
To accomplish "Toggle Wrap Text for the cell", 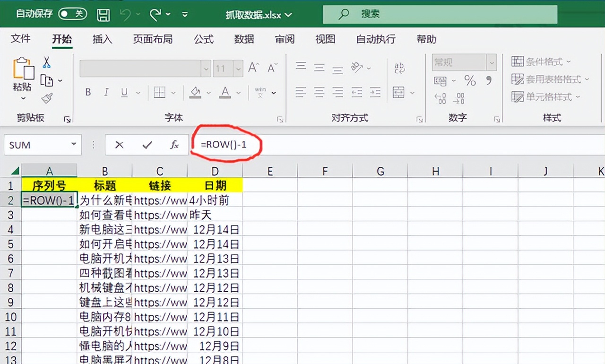I will (x=400, y=68).
